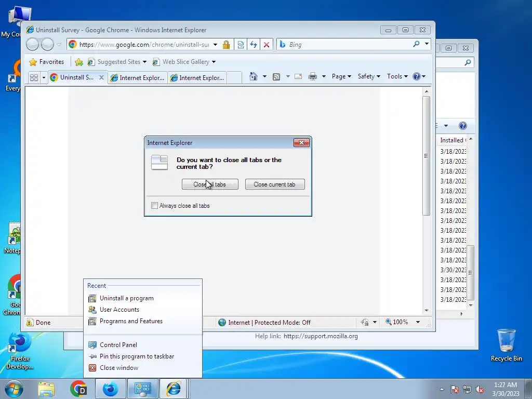Open the Favorites star button
Viewport: 532px width, 399px height.
pos(46,62)
